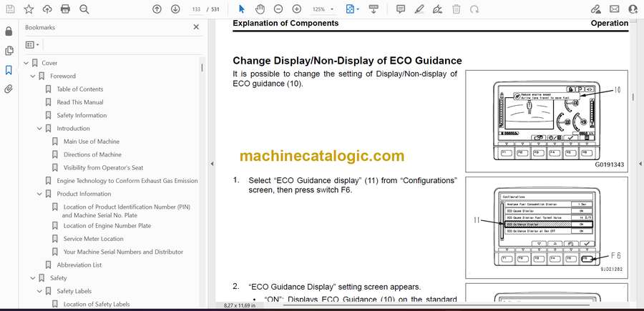Click the Print icon
644x311 pixels.
[65, 9]
